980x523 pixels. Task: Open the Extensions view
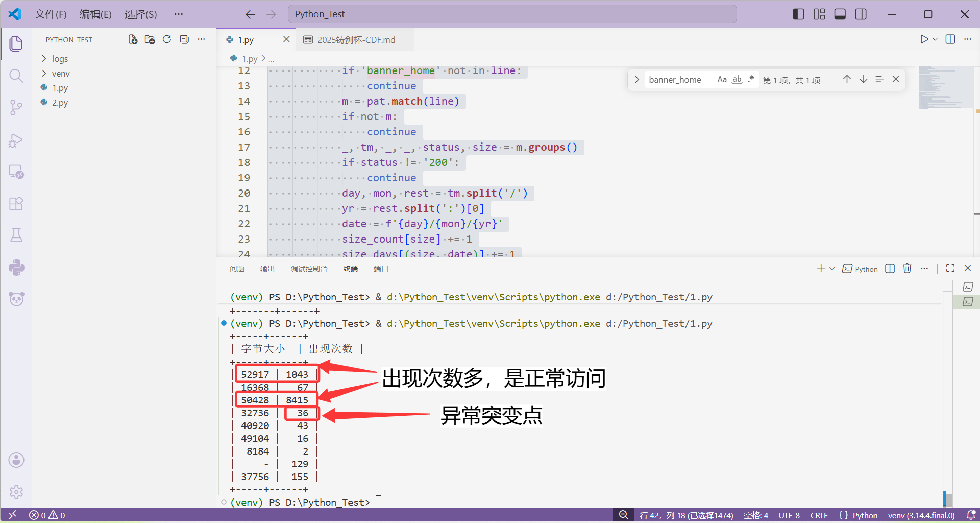(x=16, y=204)
